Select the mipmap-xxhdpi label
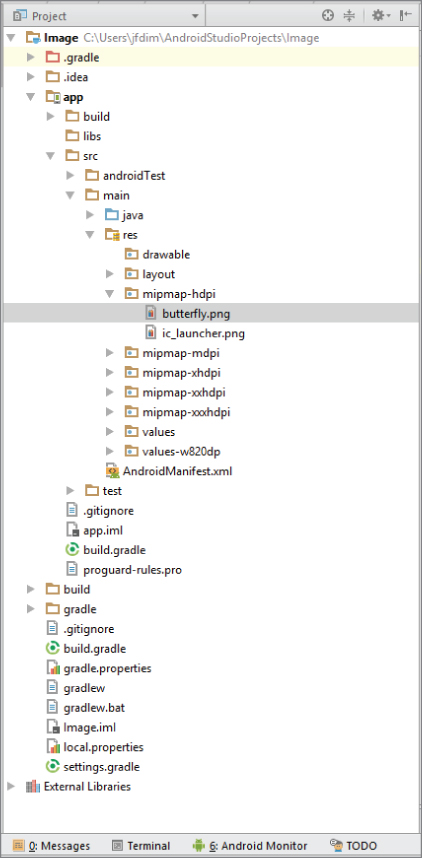The width and height of the screenshot is (422, 858). coord(184,393)
